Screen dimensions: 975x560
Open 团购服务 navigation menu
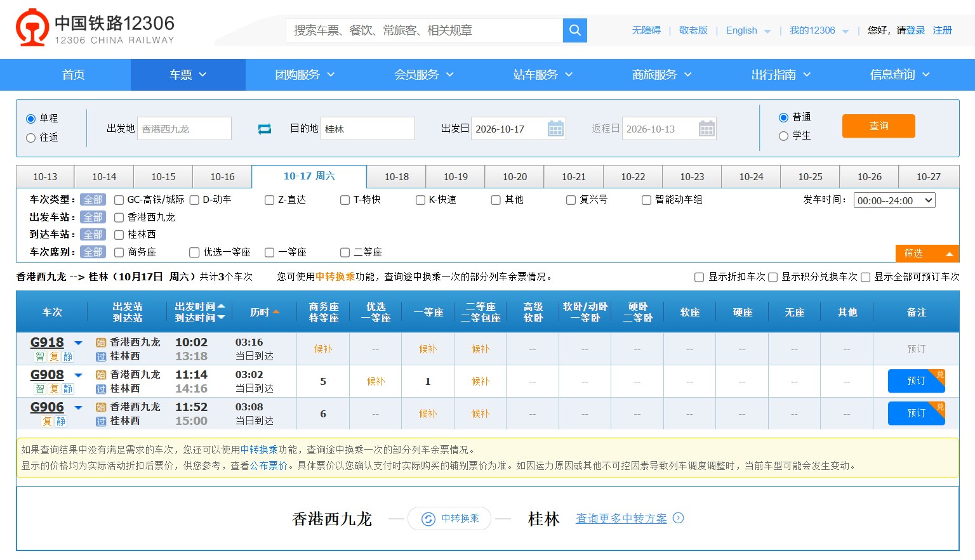pos(305,75)
